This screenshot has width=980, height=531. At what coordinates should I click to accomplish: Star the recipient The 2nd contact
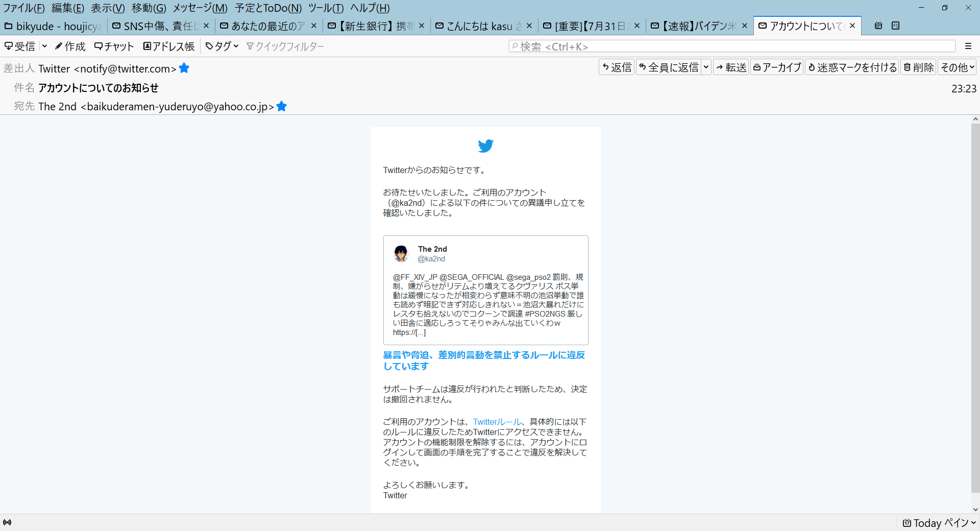(x=281, y=106)
